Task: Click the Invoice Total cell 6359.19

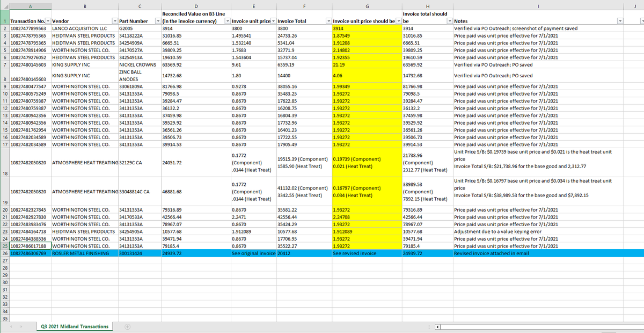Action: 304,64
